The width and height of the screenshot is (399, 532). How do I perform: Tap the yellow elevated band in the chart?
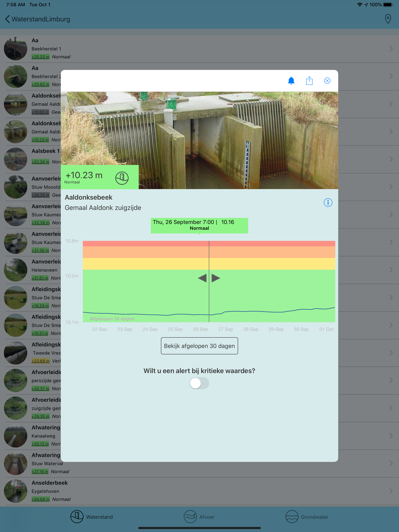209,264
